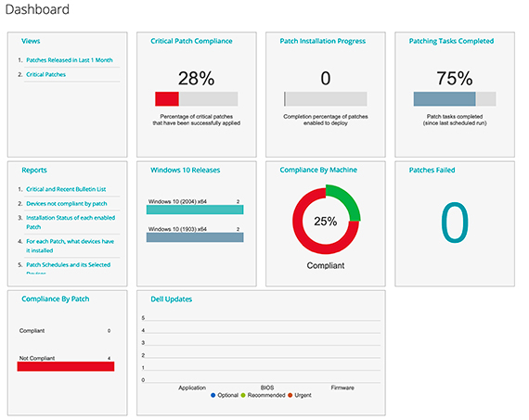Click the Compliance By Machine title

[x=318, y=170]
